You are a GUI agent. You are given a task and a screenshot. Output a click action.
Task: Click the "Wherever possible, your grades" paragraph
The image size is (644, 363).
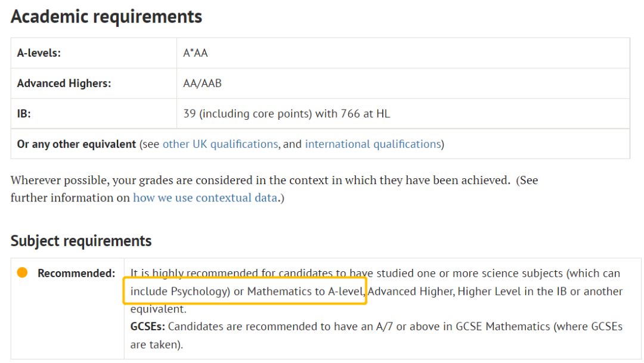click(274, 180)
